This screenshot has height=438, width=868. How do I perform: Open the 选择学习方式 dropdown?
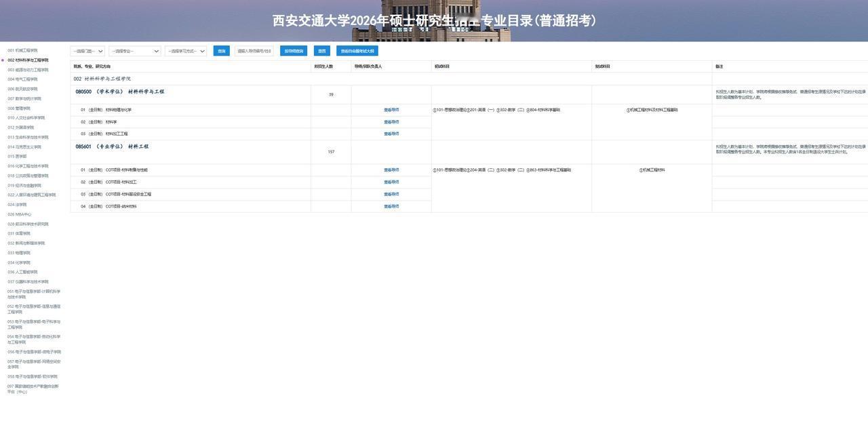[x=186, y=51]
